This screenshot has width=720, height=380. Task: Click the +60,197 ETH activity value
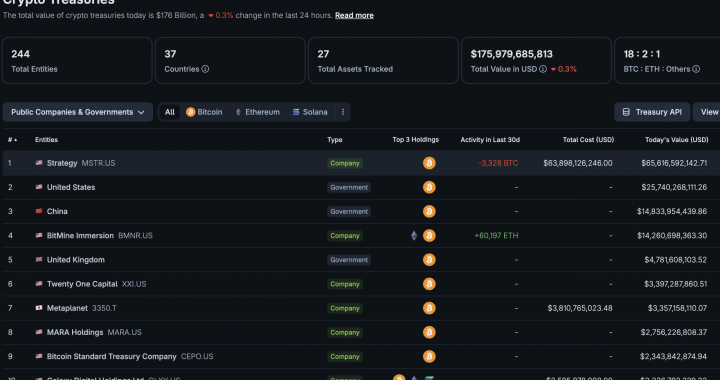point(496,236)
